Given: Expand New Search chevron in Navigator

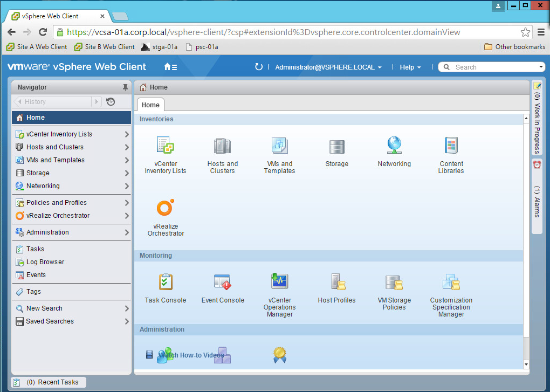Looking at the screenshot, I should click(127, 308).
